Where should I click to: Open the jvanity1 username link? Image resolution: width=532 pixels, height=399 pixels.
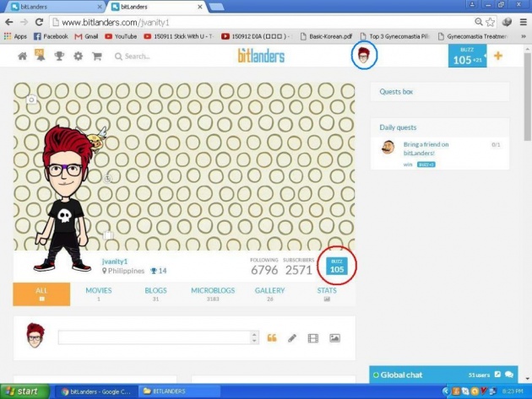[115, 262]
